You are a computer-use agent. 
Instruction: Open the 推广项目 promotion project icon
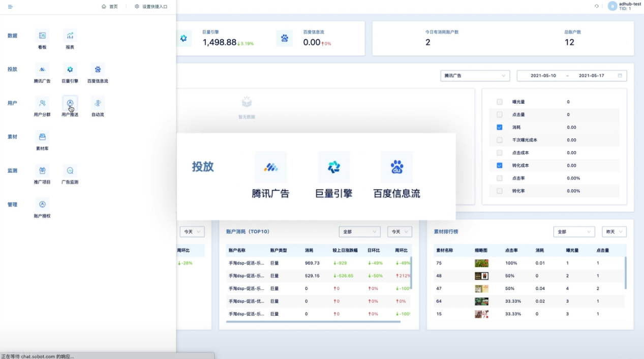(x=42, y=171)
